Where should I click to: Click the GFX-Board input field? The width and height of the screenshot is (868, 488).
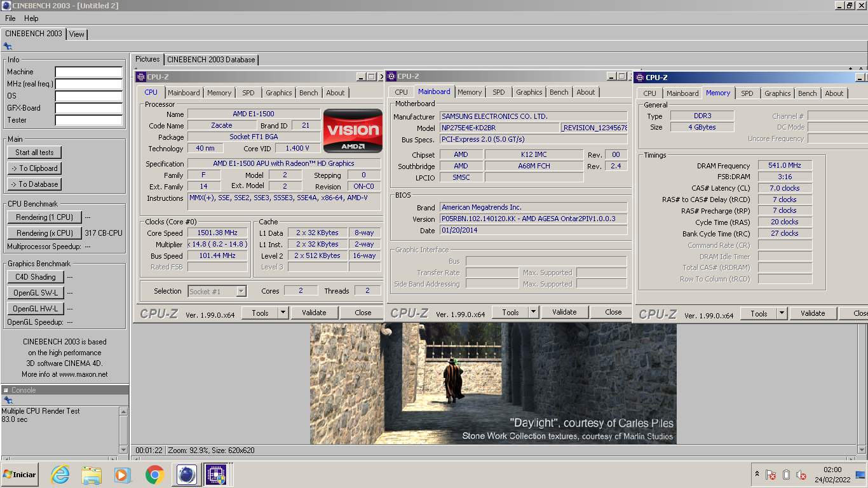89,108
